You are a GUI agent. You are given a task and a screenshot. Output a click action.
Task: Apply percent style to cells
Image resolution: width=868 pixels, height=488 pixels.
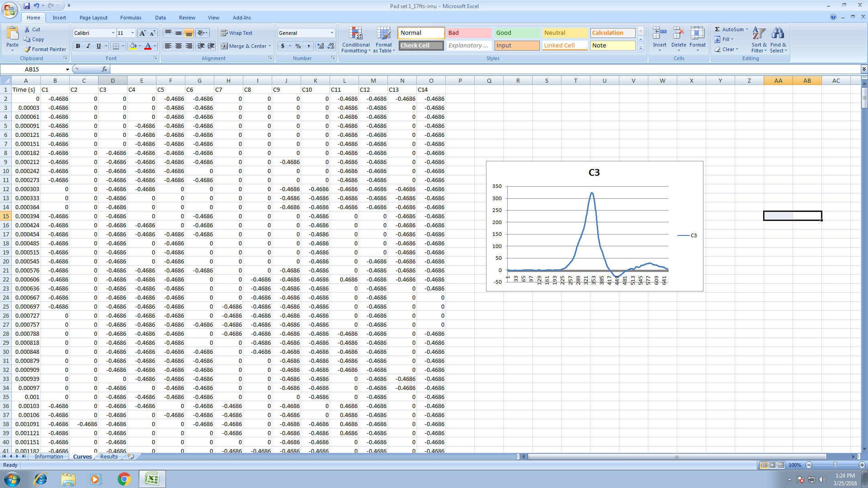click(x=298, y=46)
